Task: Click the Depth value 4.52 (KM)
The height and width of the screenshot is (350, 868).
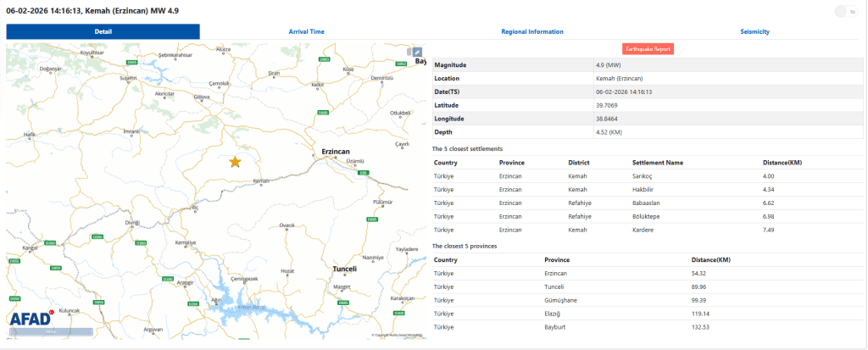Action: [x=609, y=132]
